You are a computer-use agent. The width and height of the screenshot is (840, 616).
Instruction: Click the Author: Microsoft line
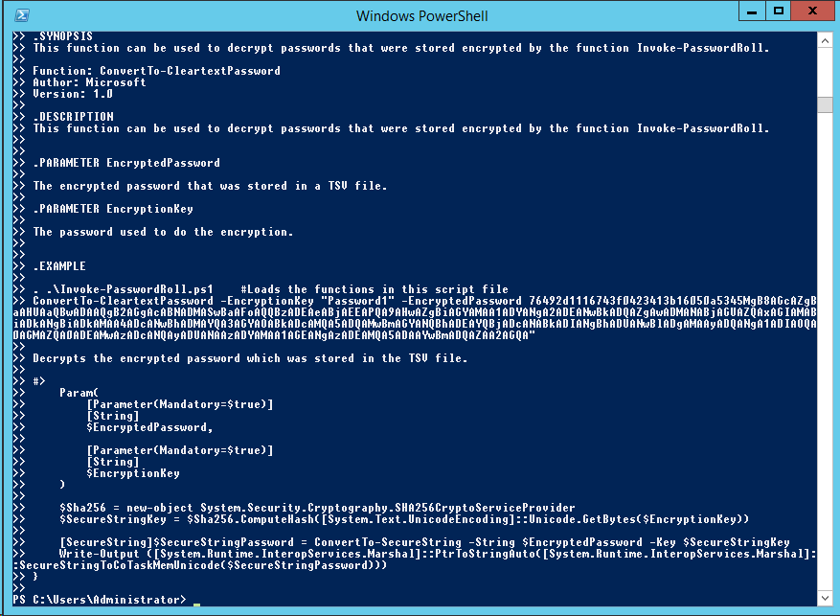[89, 82]
